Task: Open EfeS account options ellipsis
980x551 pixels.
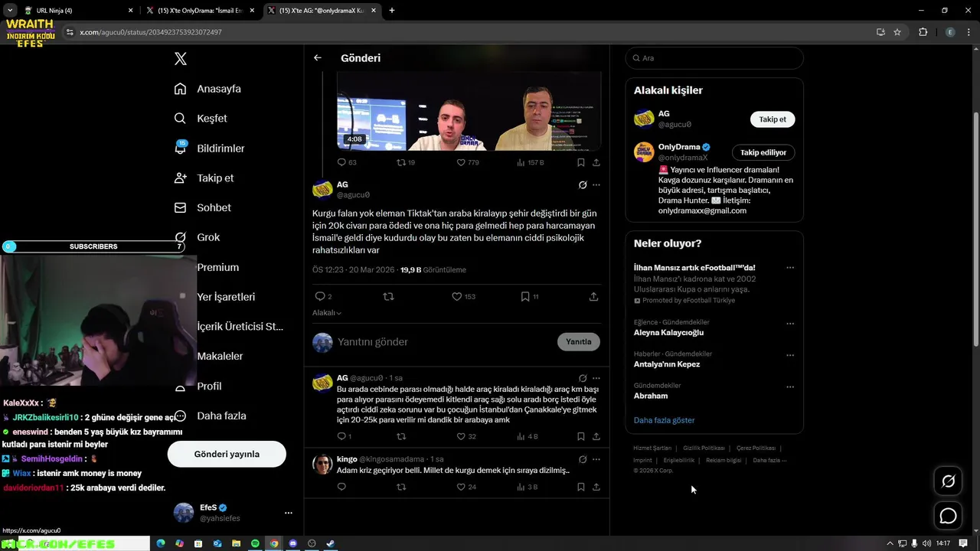Action: 288,513
